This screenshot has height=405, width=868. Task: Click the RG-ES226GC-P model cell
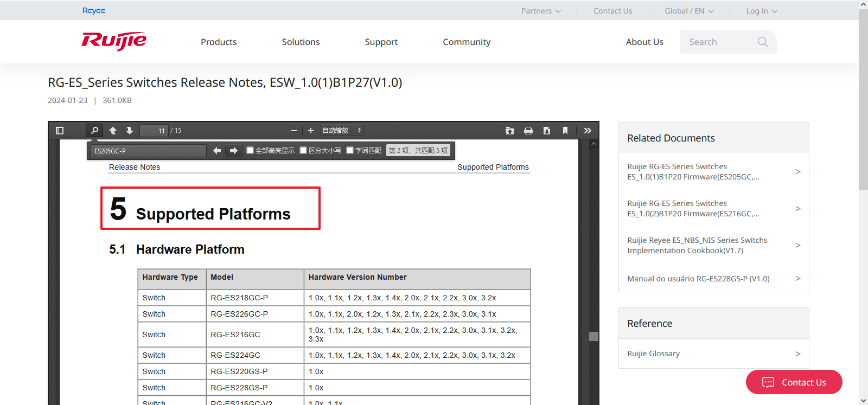[x=255, y=314]
